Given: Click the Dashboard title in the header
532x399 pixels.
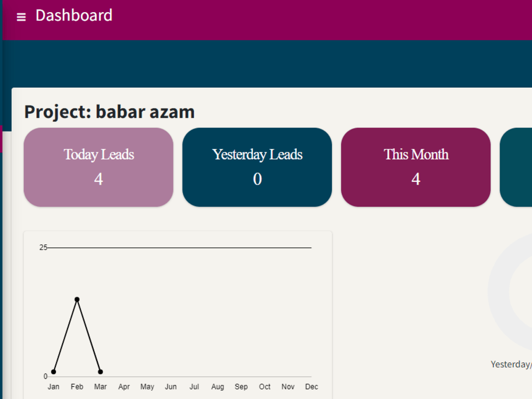Looking at the screenshot, I should tap(74, 15).
